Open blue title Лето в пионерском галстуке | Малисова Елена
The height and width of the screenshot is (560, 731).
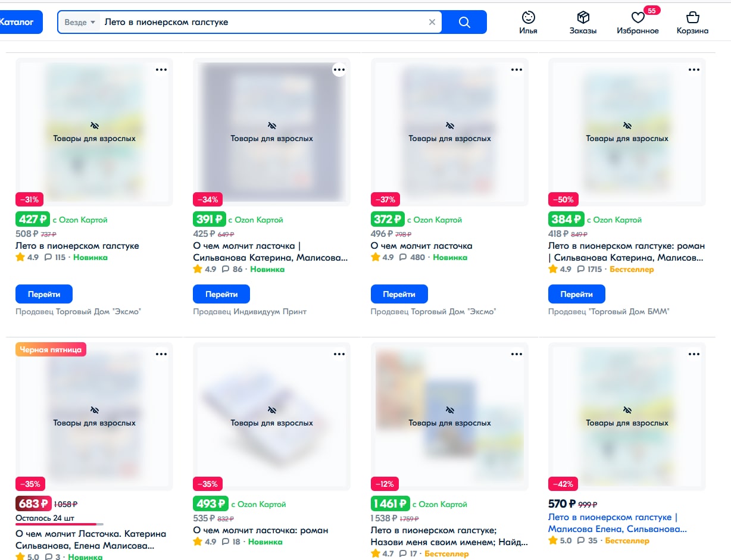tap(617, 523)
